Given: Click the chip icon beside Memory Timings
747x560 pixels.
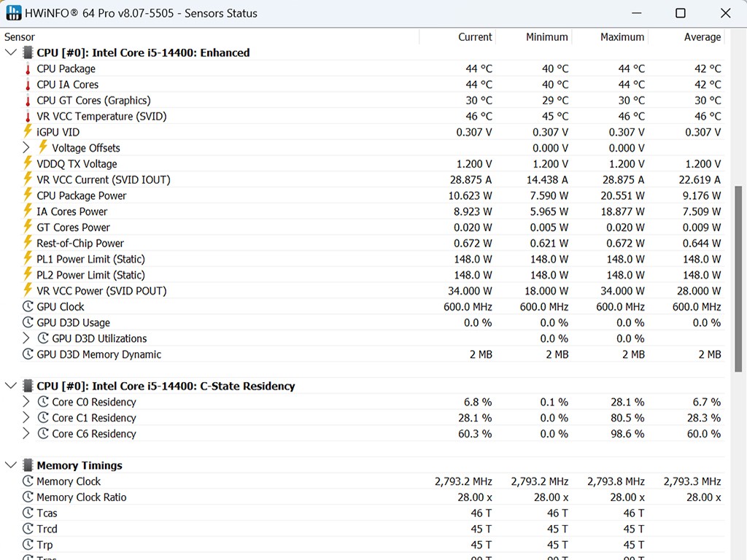Looking at the screenshot, I should tap(28, 465).
